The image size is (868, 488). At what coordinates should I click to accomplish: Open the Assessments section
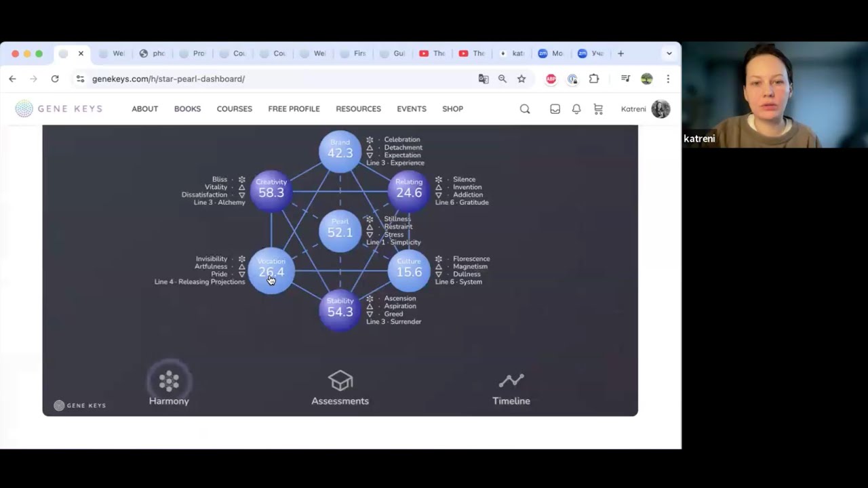pos(340,388)
